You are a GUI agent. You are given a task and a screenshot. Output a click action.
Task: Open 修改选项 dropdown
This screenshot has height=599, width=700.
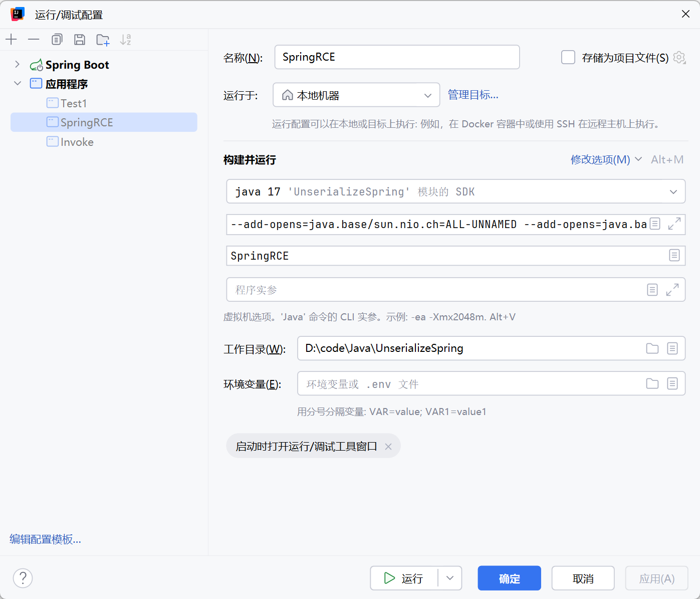[x=606, y=159]
